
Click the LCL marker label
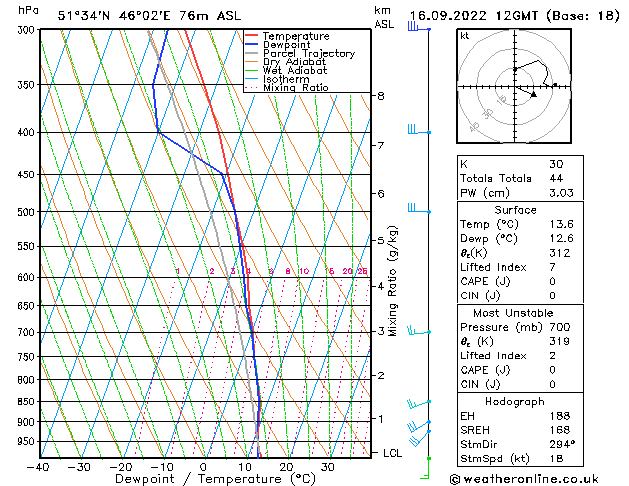(392, 453)
